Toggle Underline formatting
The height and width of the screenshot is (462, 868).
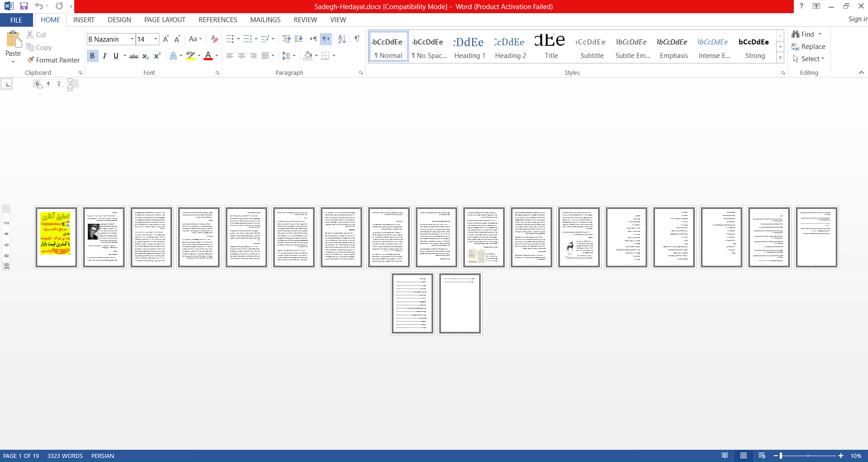[116, 56]
